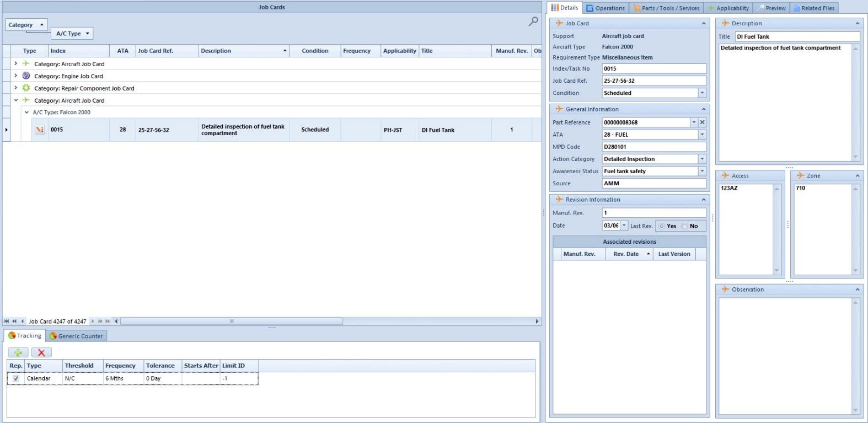Viewport: 868px width, 423px height.
Task: Click the Engine Job Card category icon
Action: pos(26,76)
